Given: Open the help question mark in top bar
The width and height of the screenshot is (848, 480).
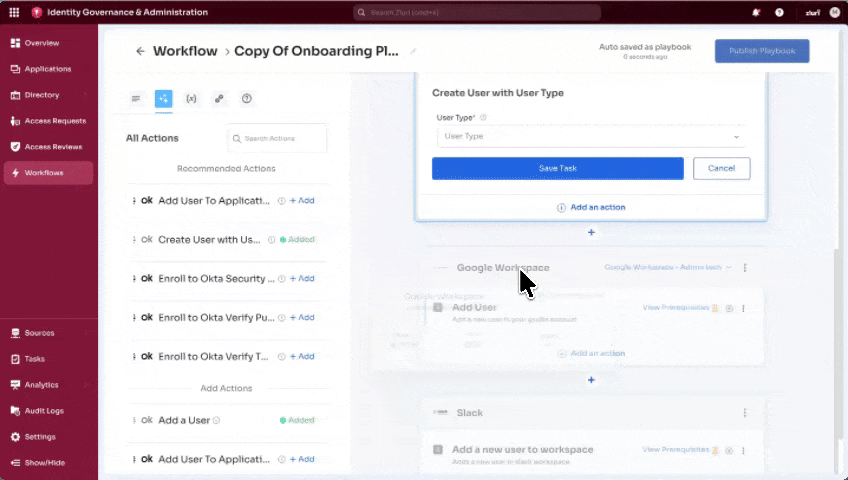Looking at the screenshot, I should coord(779,12).
